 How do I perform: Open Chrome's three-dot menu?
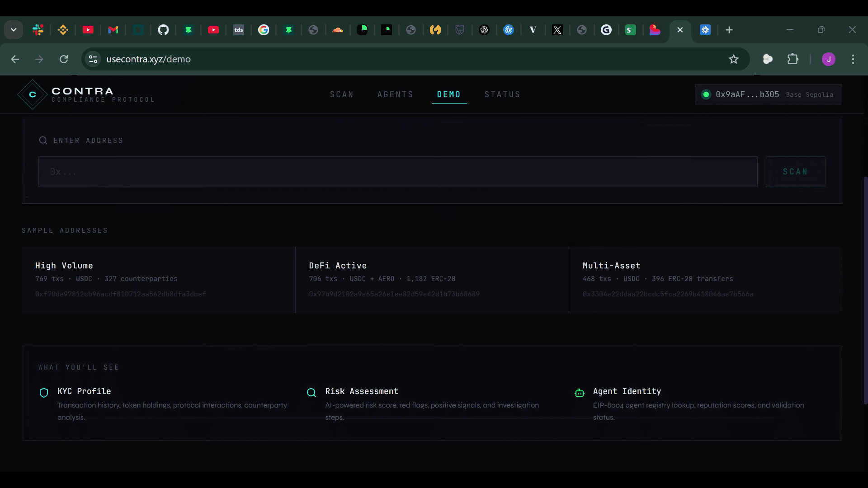click(853, 59)
